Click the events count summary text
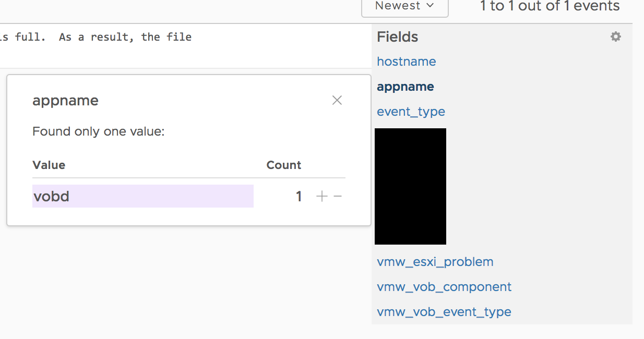 click(550, 6)
